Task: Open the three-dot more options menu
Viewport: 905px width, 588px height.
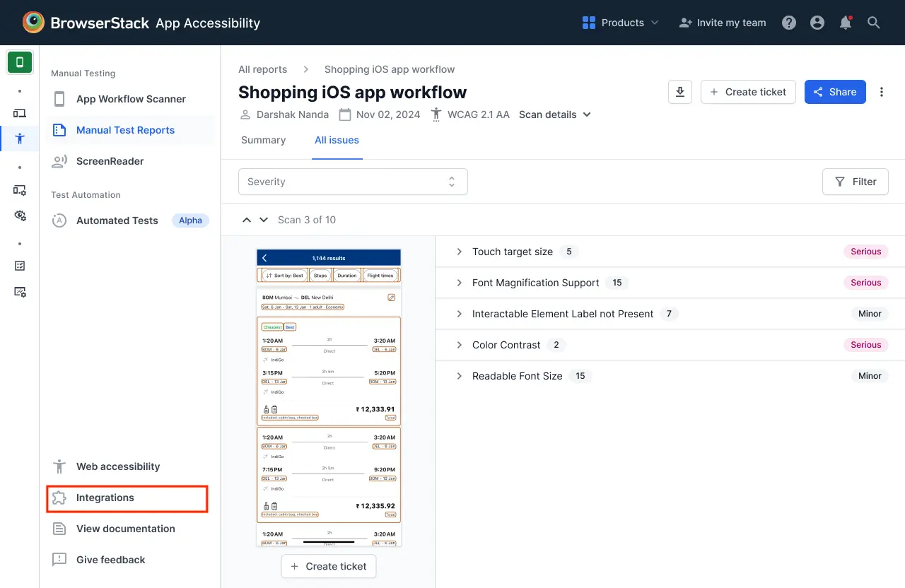Action: [x=882, y=92]
